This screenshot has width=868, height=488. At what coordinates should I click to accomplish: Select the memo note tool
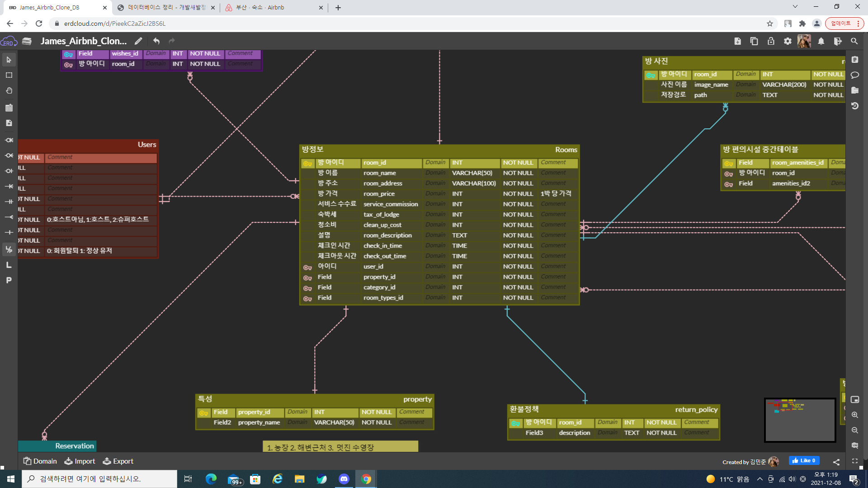[9, 123]
